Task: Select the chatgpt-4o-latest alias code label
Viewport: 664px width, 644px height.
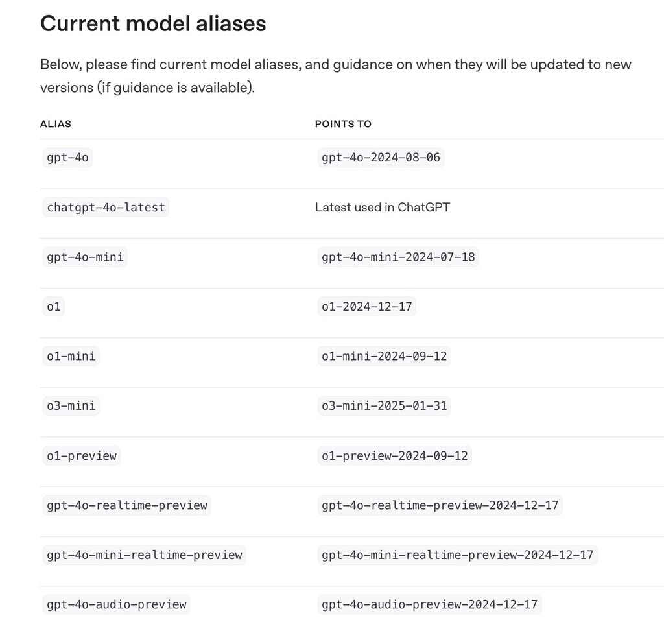Action: [106, 208]
